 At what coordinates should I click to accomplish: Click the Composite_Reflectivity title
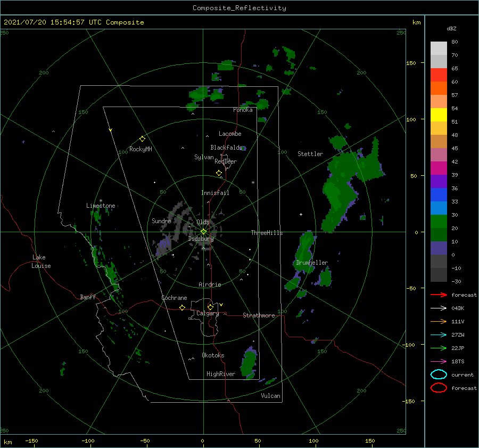(239, 8)
